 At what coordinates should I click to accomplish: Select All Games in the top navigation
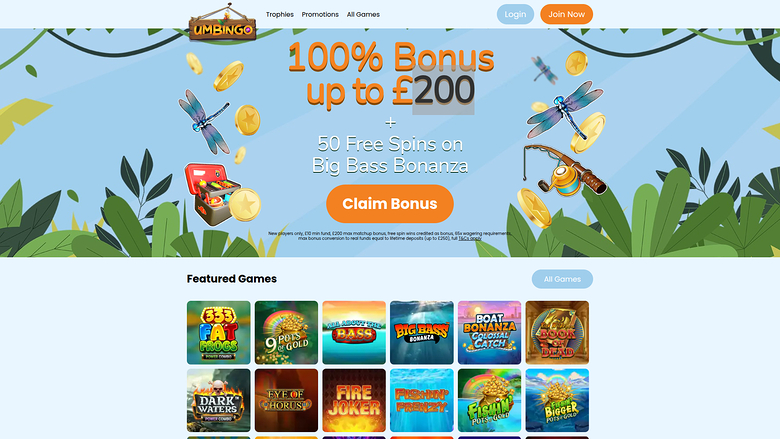click(x=363, y=14)
